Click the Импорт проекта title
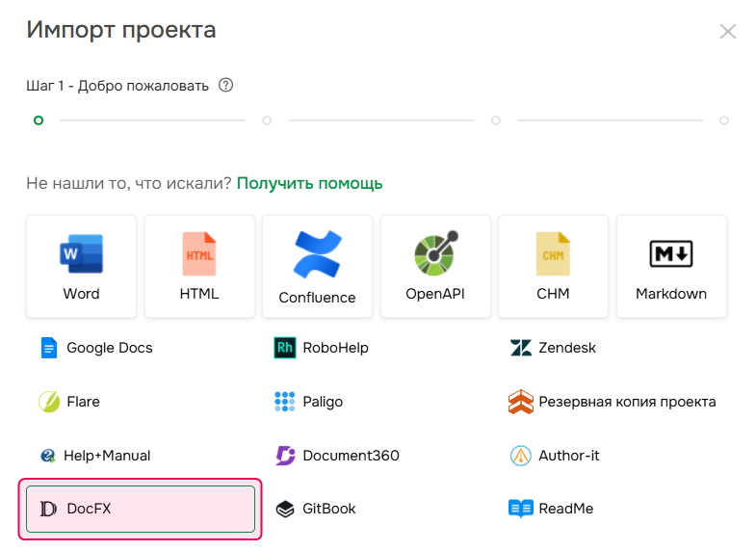Image resolution: width=756 pixels, height=551 pixels. pyautogui.click(x=121, y=31)
